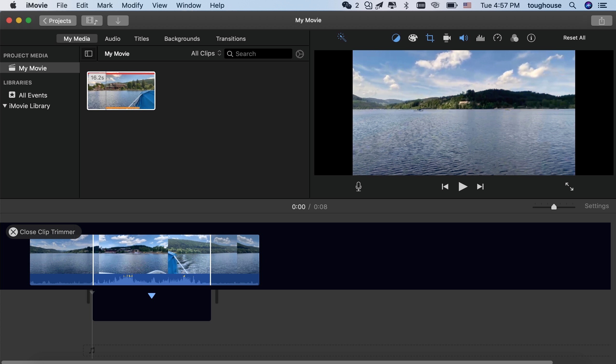The height and width of the screenshot is (364, 616).
Task: Click the Clip Information icon
Action: 531,38
